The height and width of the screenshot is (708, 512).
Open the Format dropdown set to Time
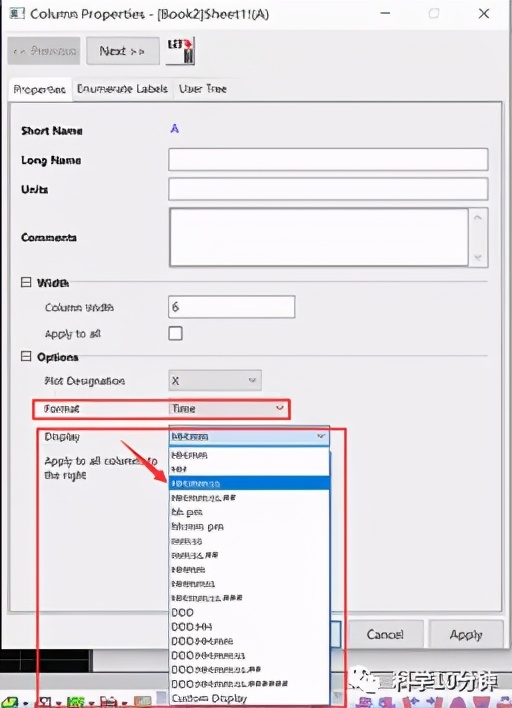coord(228,409)
